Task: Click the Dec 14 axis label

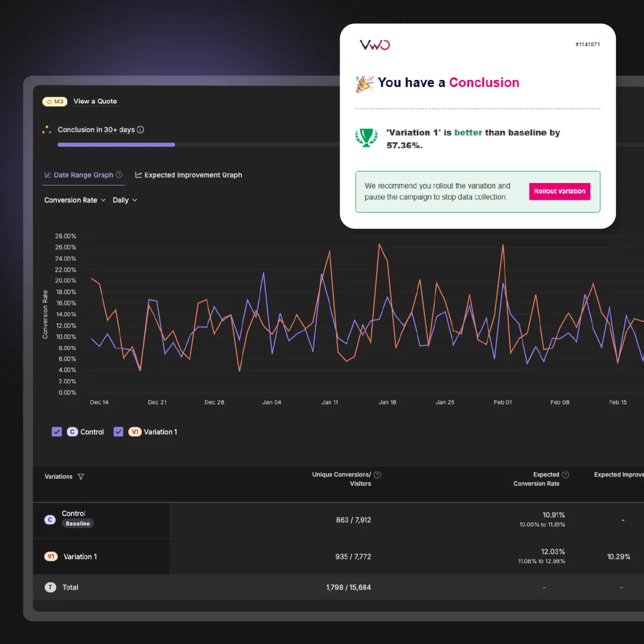Action: (x=99, y=402)
